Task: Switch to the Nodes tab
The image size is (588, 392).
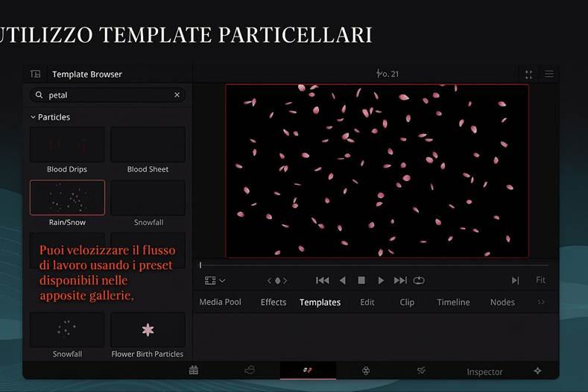Action: (x=502, y=302)
